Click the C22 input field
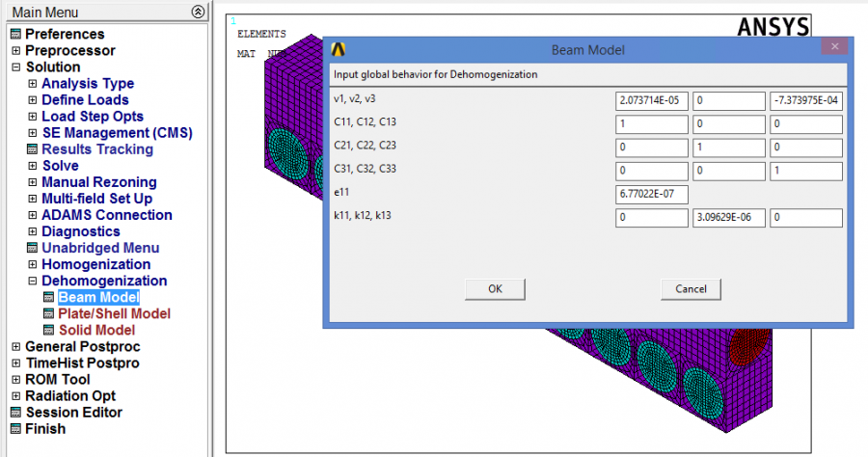The height and width of the screenshot is (457, 868). click(x=729, y=148)
